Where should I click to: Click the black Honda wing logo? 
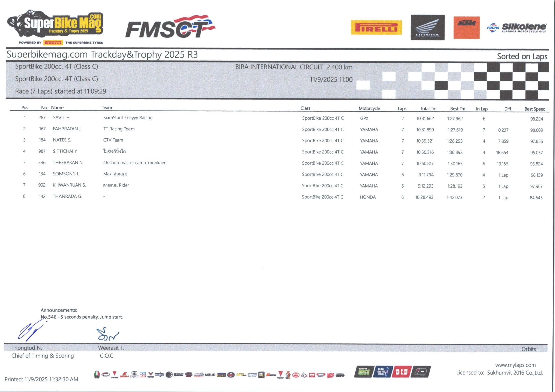tap(427, 28)
